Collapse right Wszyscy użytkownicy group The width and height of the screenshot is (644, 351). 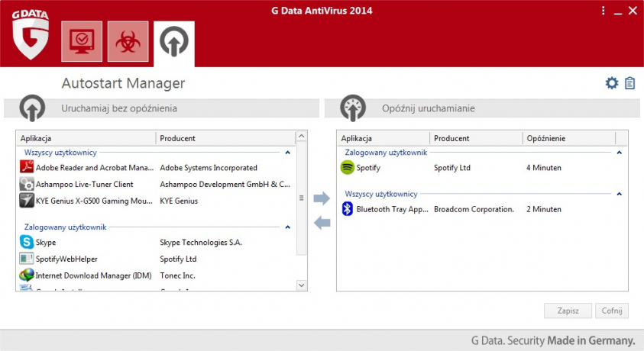(620, 194)
